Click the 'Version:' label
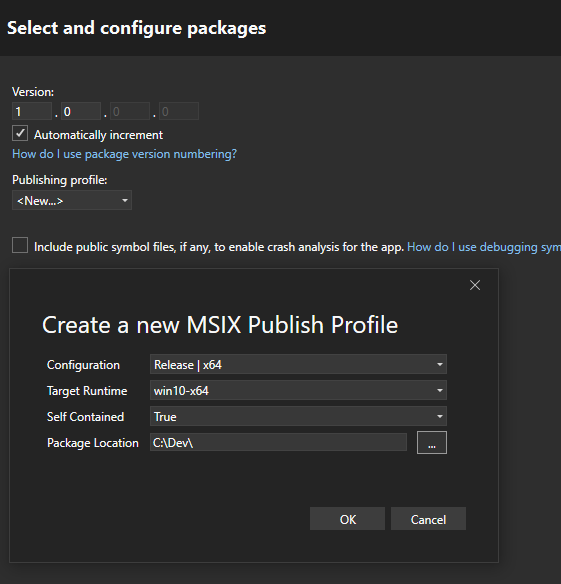 point(33,92)
